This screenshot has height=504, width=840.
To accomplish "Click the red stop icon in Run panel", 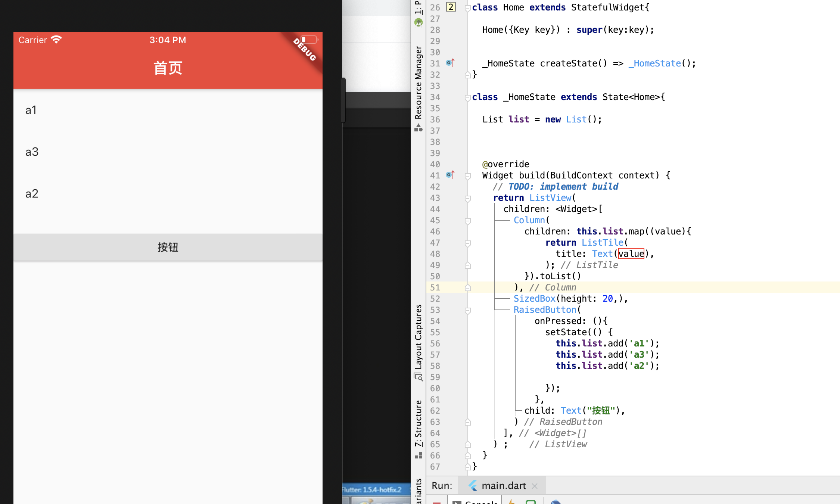I will tap(436, 502).
